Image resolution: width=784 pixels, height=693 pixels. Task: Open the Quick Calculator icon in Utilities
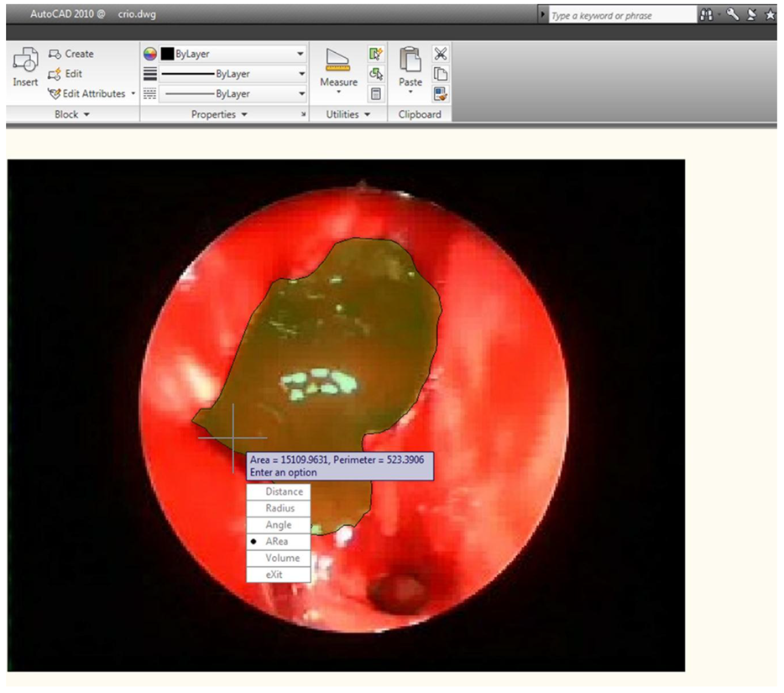pyautogui.click(x=376, y=94)
